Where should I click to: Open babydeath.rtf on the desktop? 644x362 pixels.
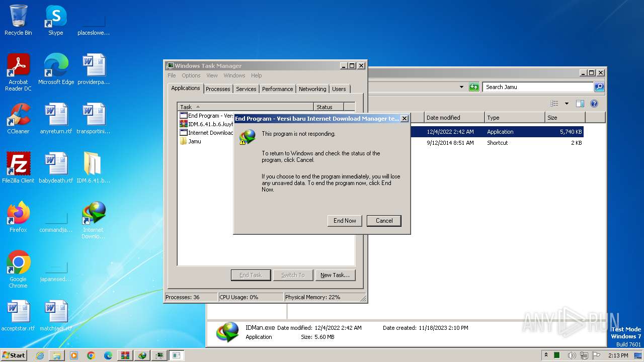(x=56, y=168)
